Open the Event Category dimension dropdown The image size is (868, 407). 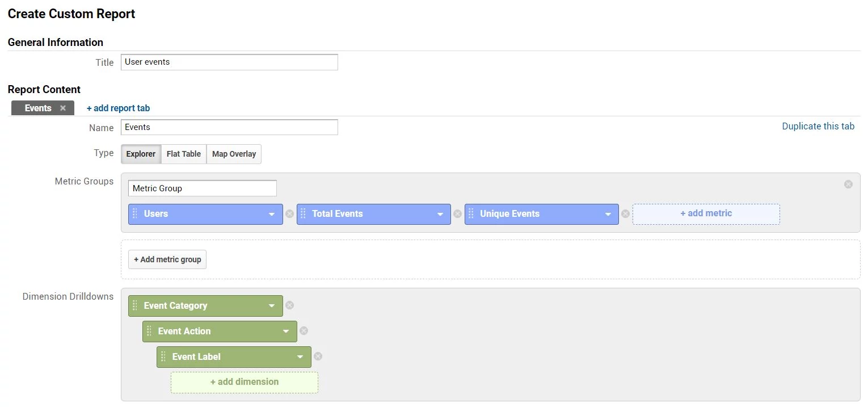[x=272, y=305]
